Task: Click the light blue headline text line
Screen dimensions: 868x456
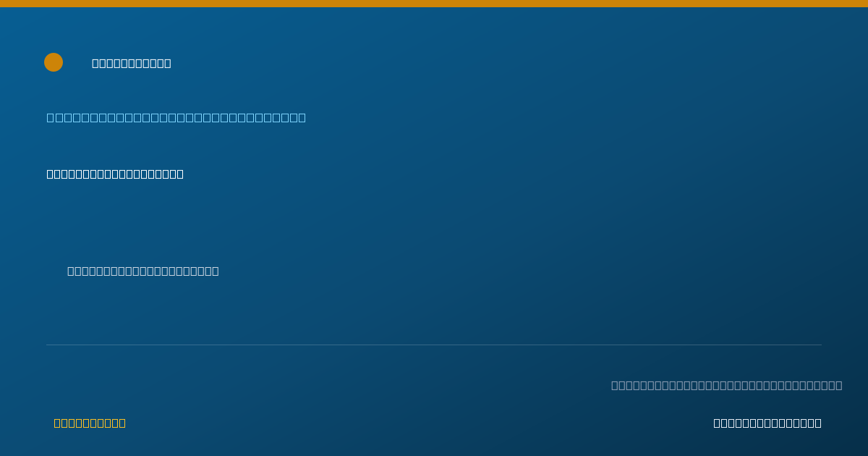Action: pos(176,117)
